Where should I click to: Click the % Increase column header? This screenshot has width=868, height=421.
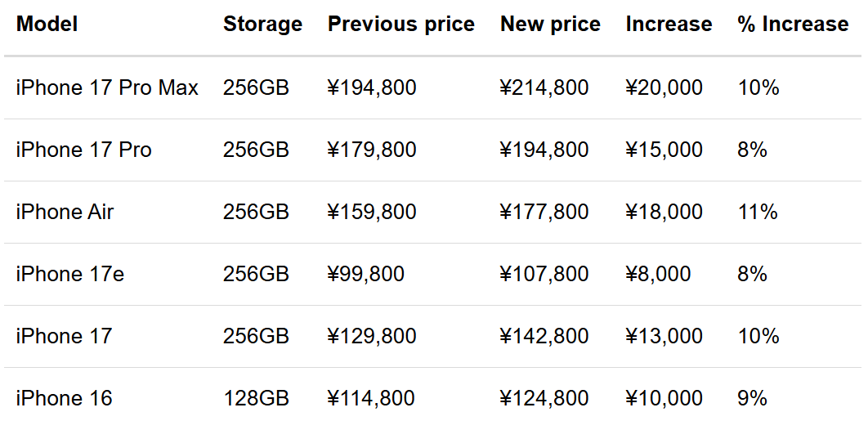point(793,24)
